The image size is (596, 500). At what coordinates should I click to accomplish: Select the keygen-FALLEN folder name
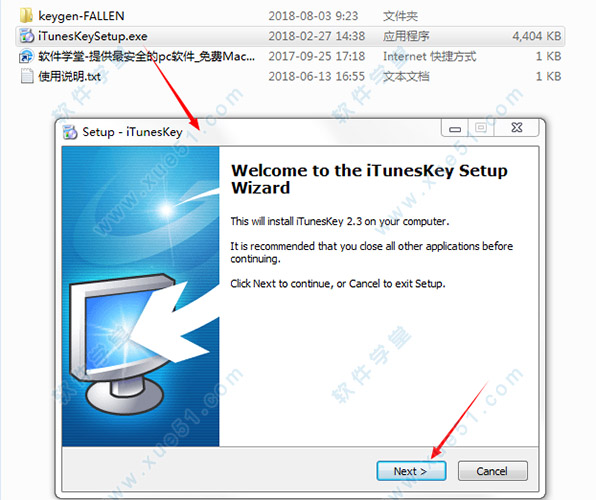click(x=81, y=16)
